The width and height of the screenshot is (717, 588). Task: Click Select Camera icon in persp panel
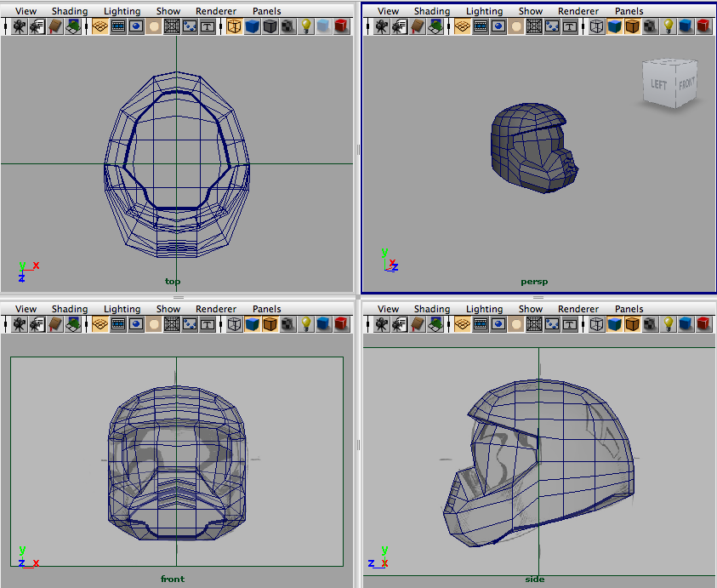381,26
